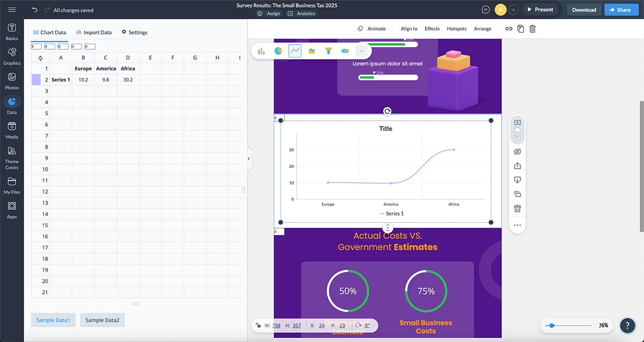Click the link icon in the top toolbar
Viewport: 644px width, 342px height.
tap(509, 28)
